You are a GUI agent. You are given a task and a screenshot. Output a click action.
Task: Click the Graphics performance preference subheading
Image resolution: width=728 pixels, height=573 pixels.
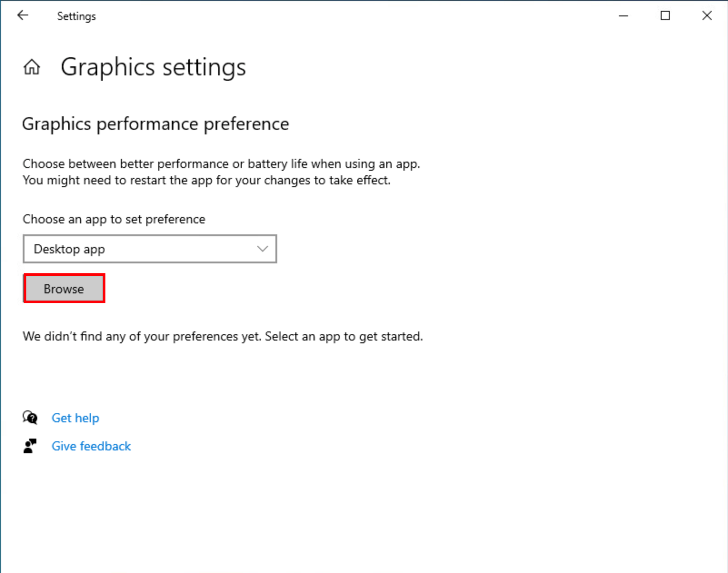coord(155,124)
